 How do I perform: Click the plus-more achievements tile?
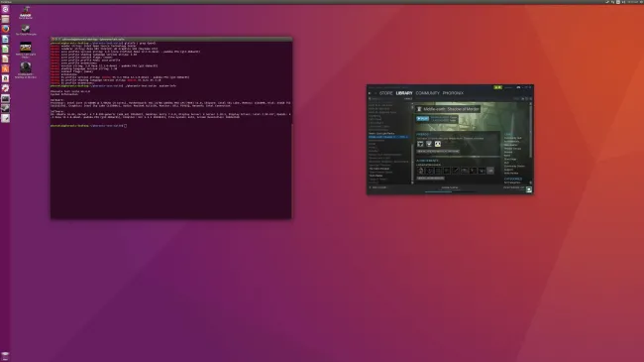pyautogui.click(x=490, y=171)
